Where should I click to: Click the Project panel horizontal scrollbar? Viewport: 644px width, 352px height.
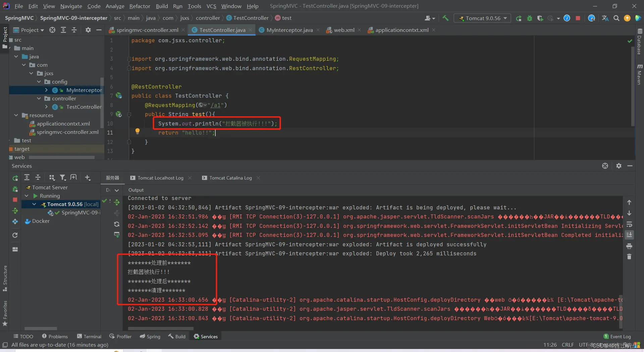(x=62, y=157)
